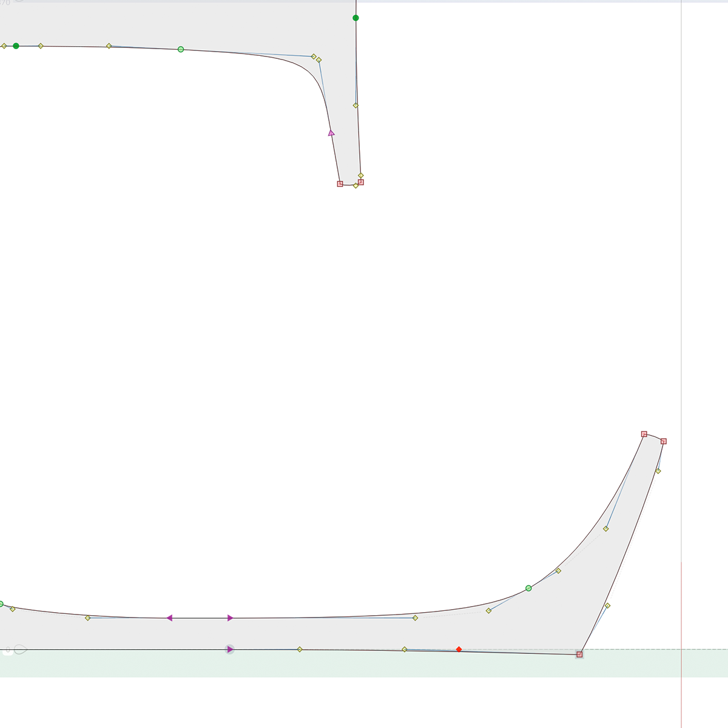Select the light green smooth node on the upper curve
This screenshot has width=728, height=728.
click(181, 49)
